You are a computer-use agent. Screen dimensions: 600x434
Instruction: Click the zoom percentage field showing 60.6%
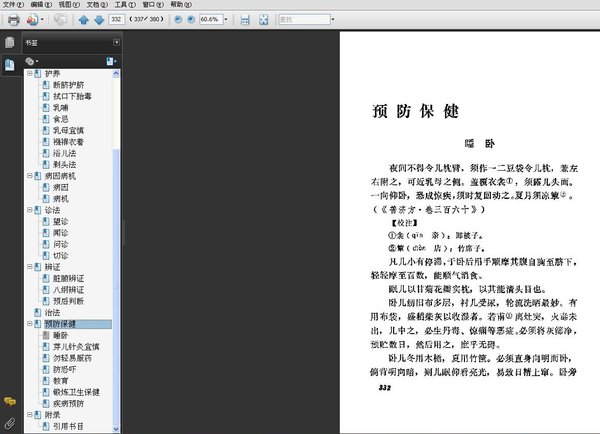[211, 19]
